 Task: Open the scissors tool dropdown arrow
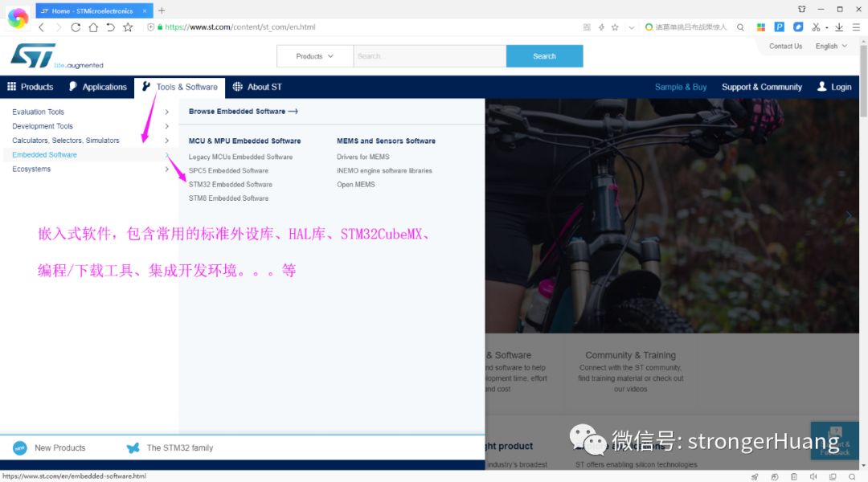click(x=826, y=27)
